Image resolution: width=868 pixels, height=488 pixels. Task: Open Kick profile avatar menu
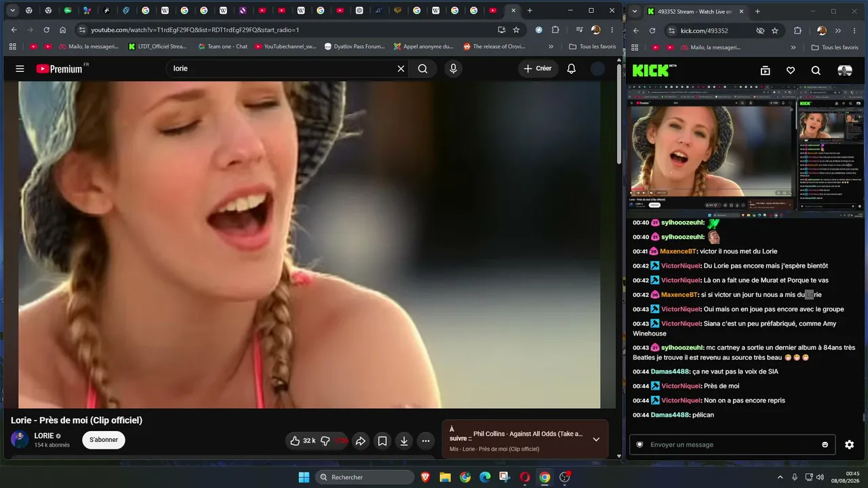pyautogui.click(x=844, y=70)
